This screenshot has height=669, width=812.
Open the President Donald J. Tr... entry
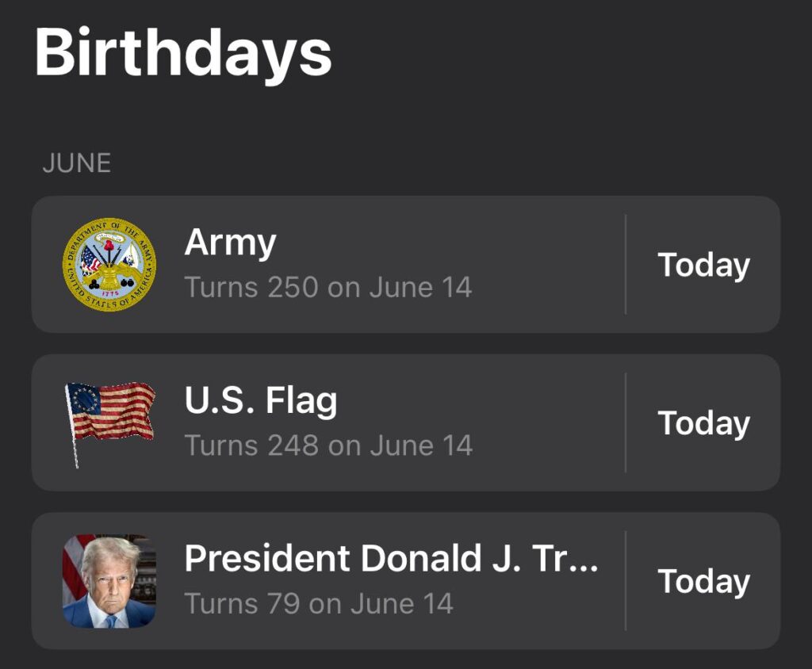pyautogui.click(x=392, y=558)
